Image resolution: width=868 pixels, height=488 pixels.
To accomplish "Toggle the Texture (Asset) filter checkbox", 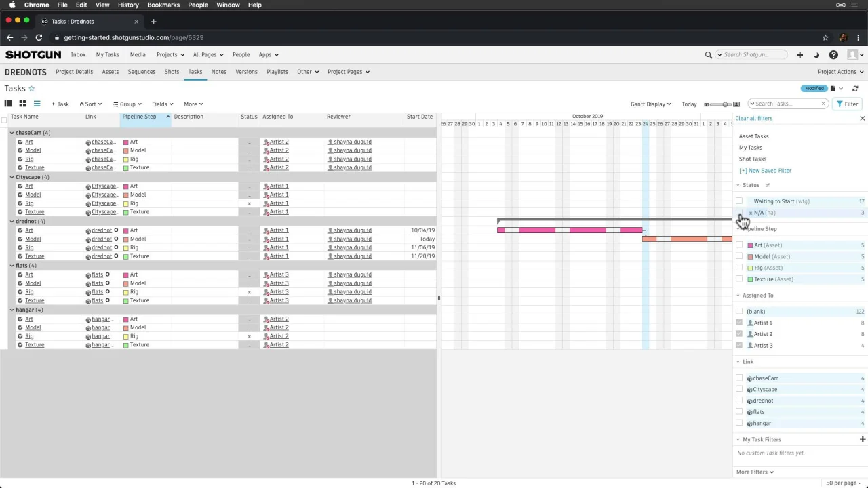I will point(739,279).
